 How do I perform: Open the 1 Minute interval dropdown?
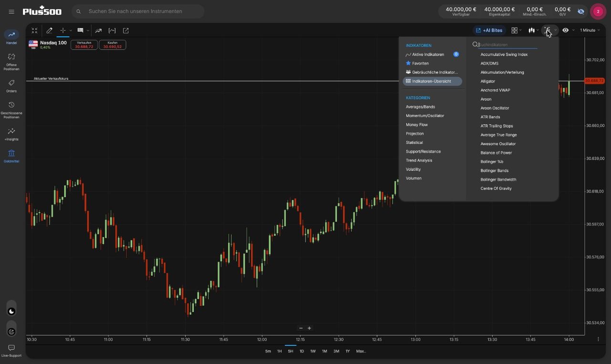coord(590,30)
